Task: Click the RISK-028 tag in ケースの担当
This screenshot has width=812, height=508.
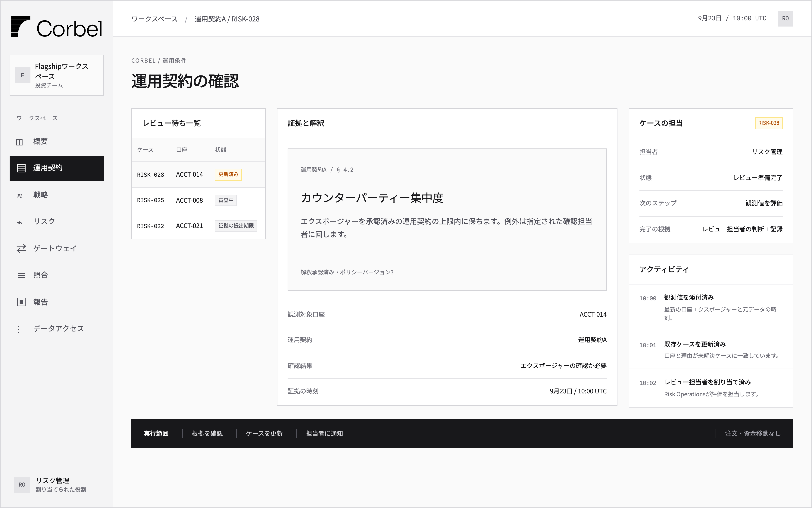Action: point(768,123)
